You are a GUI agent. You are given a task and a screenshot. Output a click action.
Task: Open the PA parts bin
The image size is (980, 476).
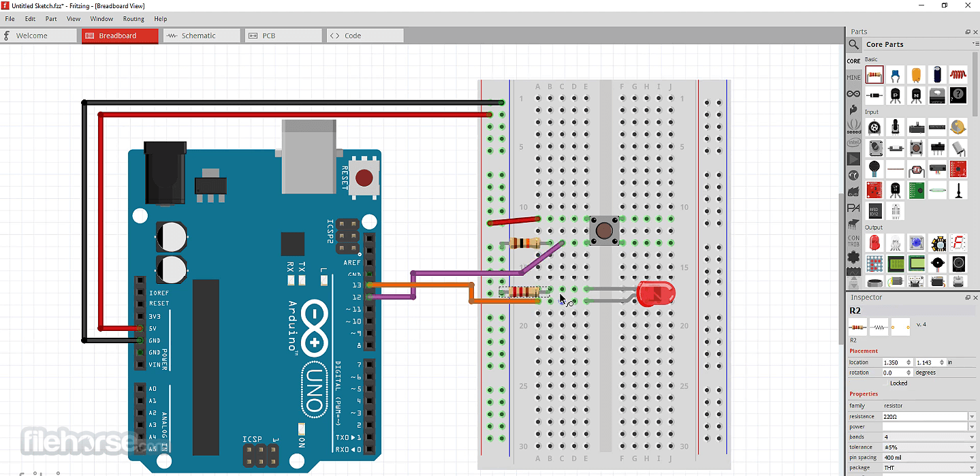coord(853,208)
